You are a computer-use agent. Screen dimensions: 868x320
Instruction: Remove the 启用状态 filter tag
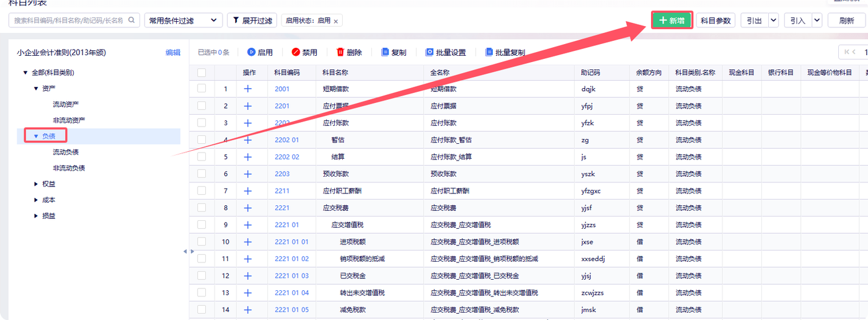[336, 21]
